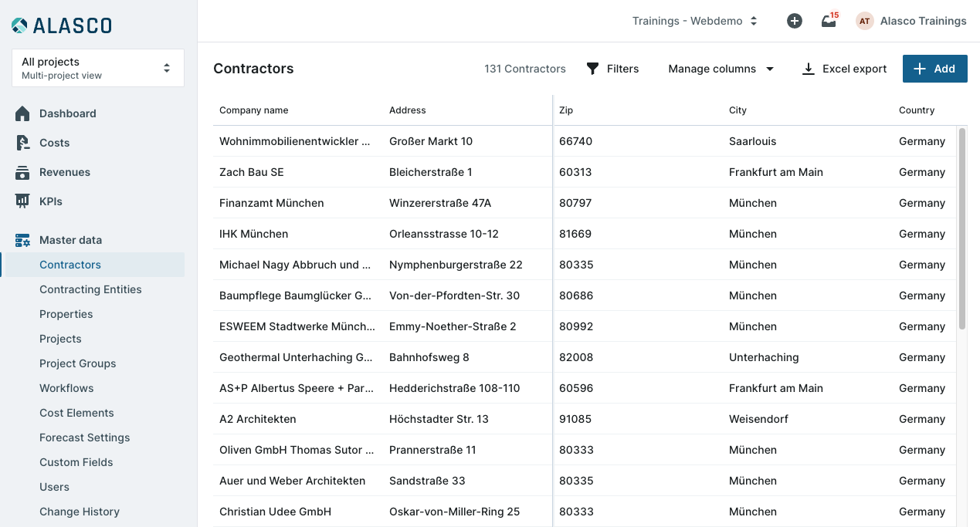Click the Alasco logo
Viewport: 980px width, 527px height.
pyautogui.click(x=62, y=25)
